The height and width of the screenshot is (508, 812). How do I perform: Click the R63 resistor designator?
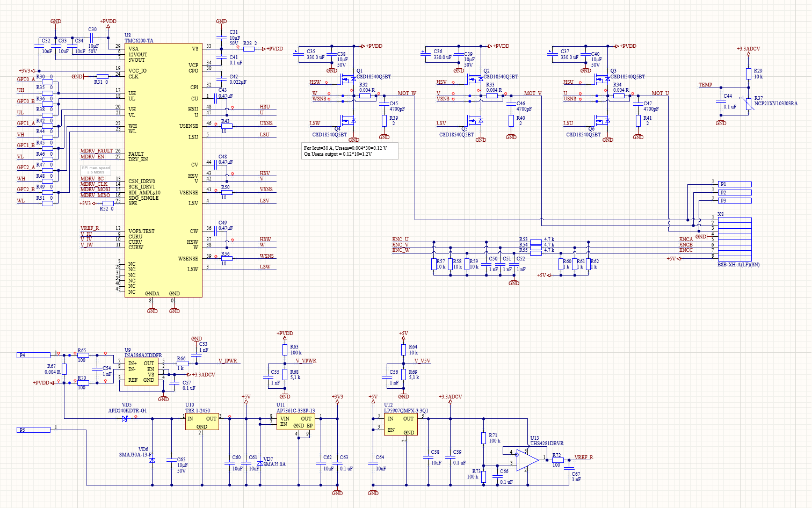[294, 347]
